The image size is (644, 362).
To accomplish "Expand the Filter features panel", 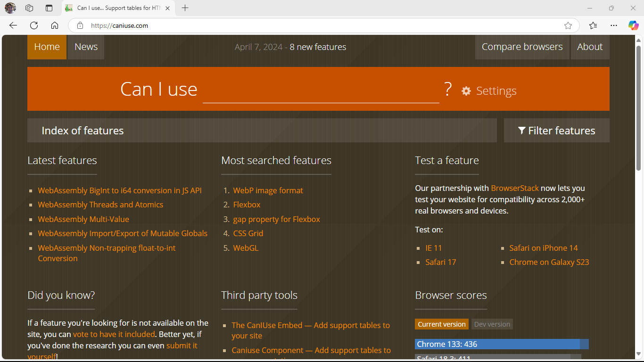I will 556,131.
